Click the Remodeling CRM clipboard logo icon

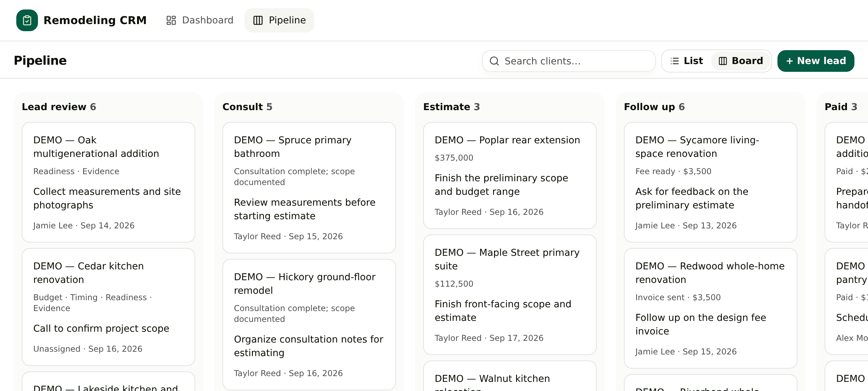[27, 20]
